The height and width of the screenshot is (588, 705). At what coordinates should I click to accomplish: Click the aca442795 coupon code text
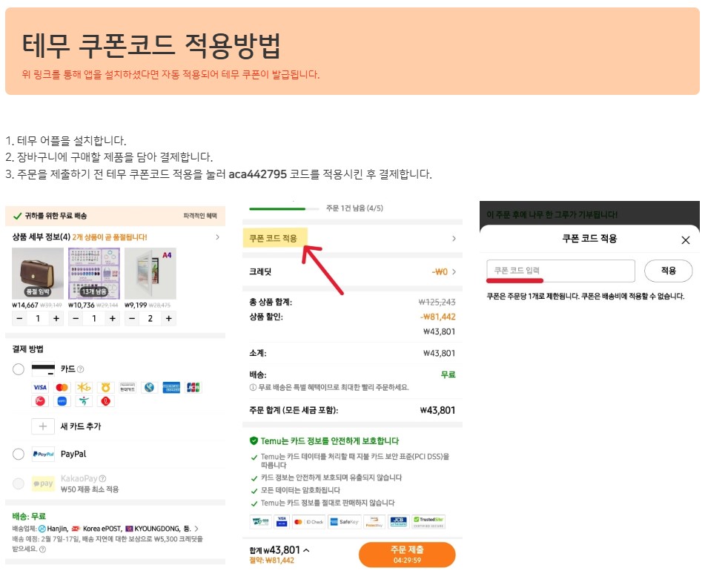258,174
